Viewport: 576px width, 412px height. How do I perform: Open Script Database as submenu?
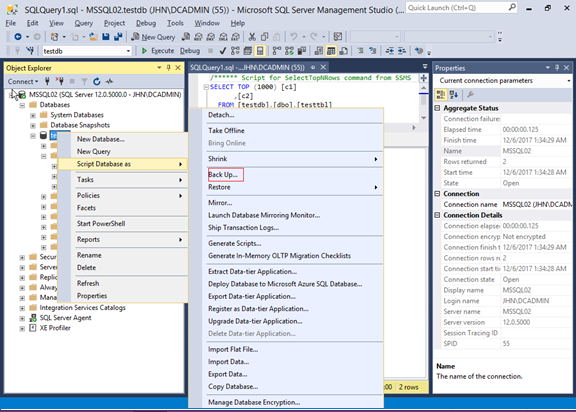click(x=123, y=164)
